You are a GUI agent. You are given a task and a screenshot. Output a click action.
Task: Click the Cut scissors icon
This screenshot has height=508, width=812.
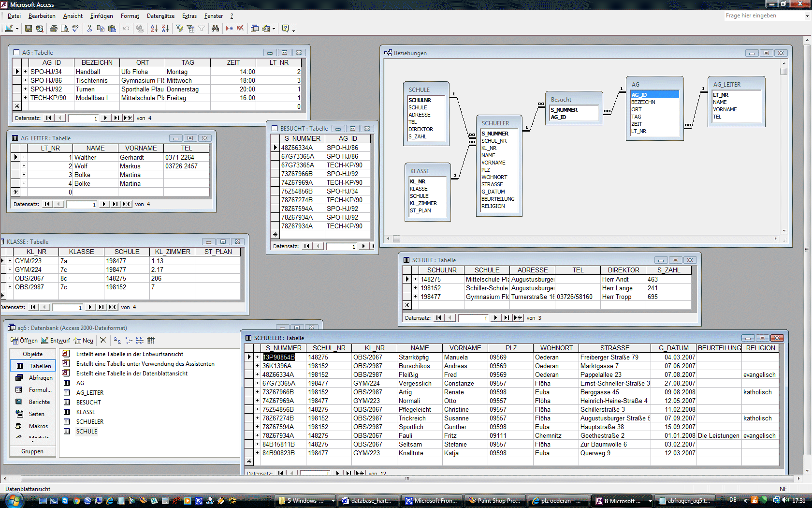click(89, 29)
